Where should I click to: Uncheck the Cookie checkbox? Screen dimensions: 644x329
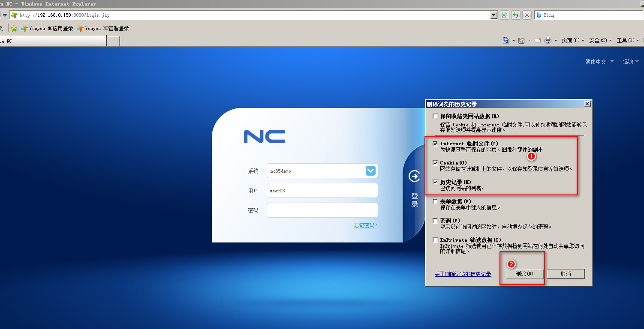click(x=436, y=163)
